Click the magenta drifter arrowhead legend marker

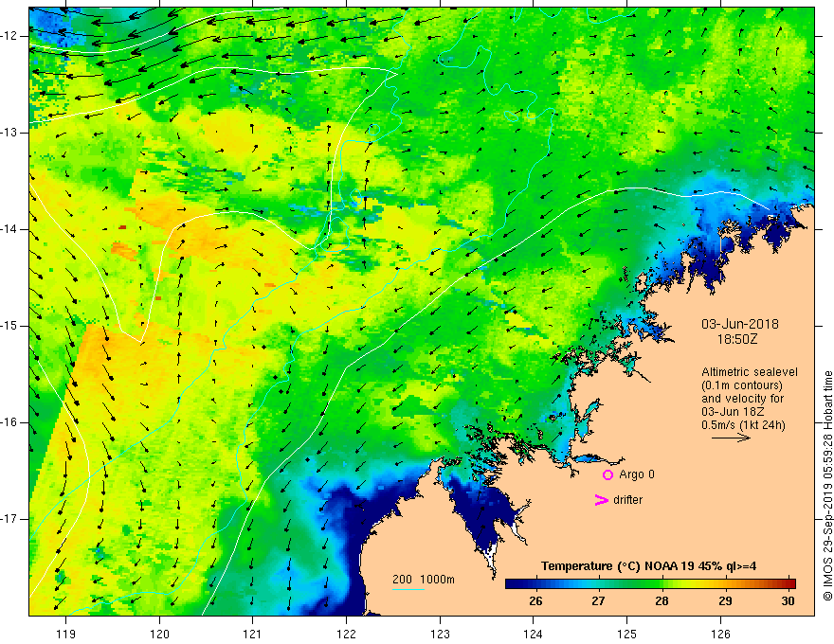pos(601,500)
